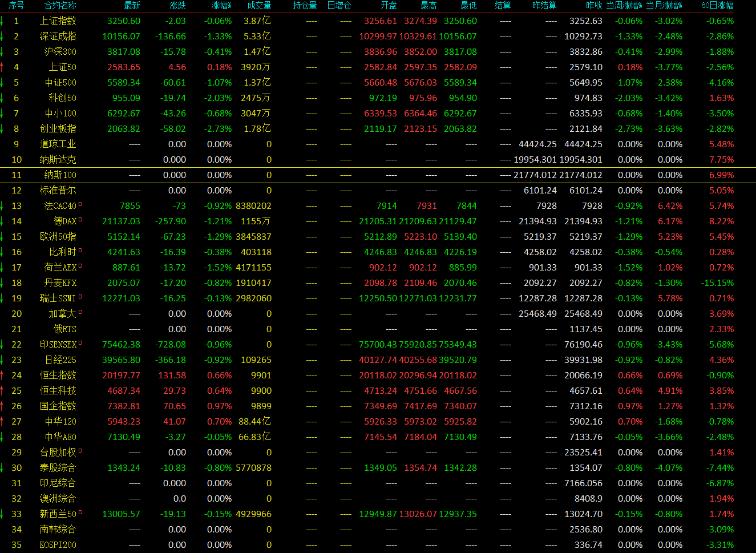The image size is (756, 553).
Task: Select the 纳斯100 index row
Action: click(x=60, y=175)
